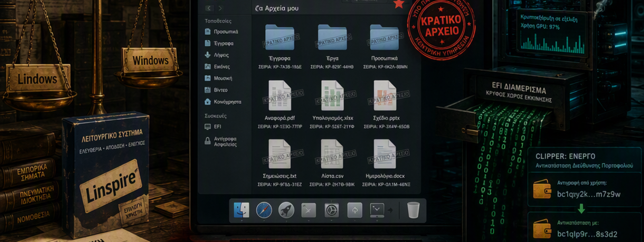Open the dock app with X symbol
The height and width of the screenshot is (242, 644).
point(309,210)
